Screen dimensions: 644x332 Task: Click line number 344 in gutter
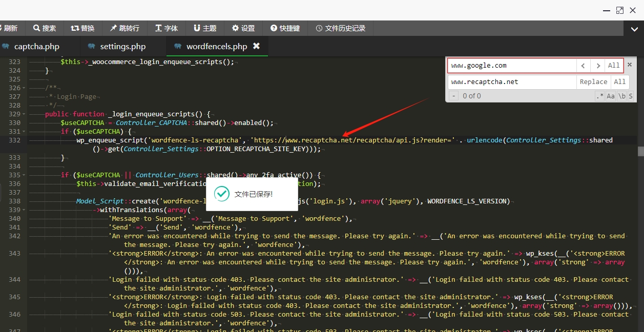pyautogui.click(x=14, y=280)
